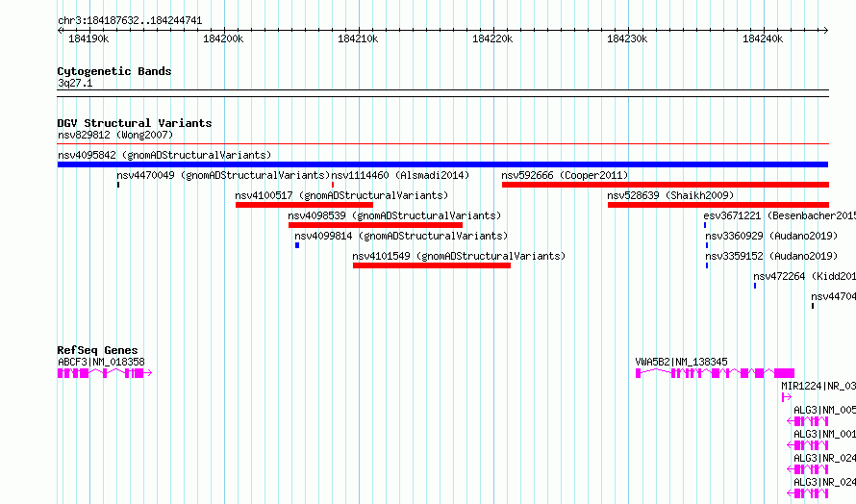Click the esv3671221 blue marker
Screen dimensions: 856x504
[705, 225]
